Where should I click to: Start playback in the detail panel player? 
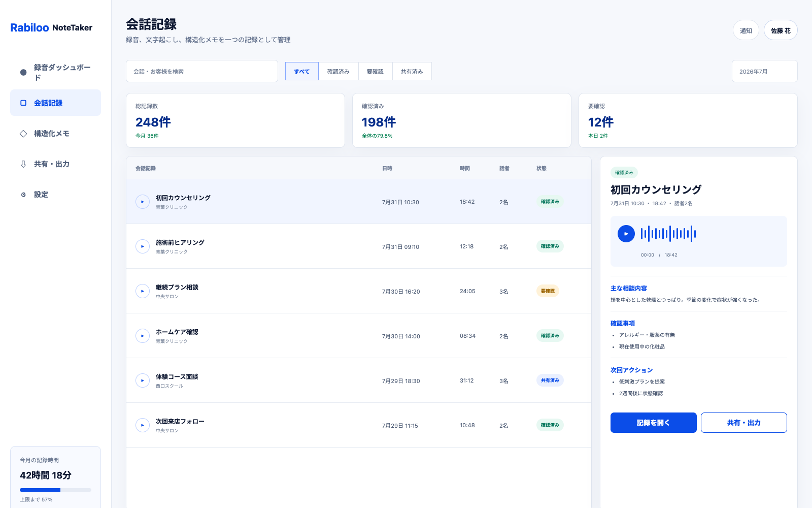tap(626, 234)
